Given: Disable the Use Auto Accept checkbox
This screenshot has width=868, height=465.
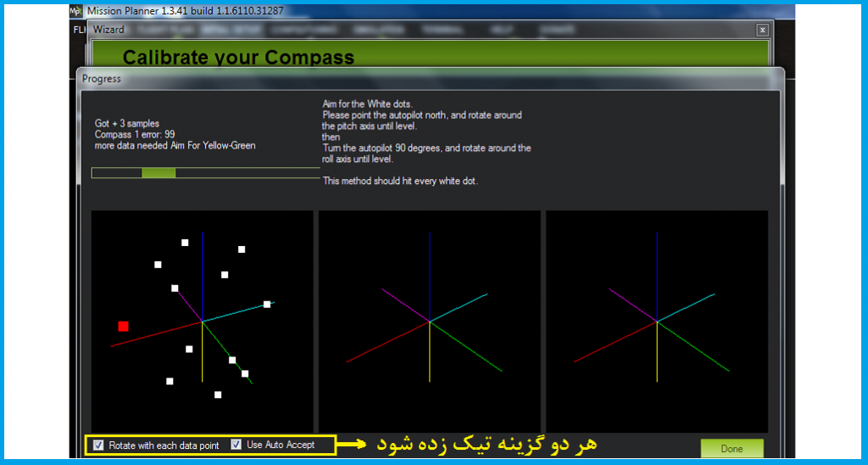Looking at the screenshot, I should tap(236, 445).
